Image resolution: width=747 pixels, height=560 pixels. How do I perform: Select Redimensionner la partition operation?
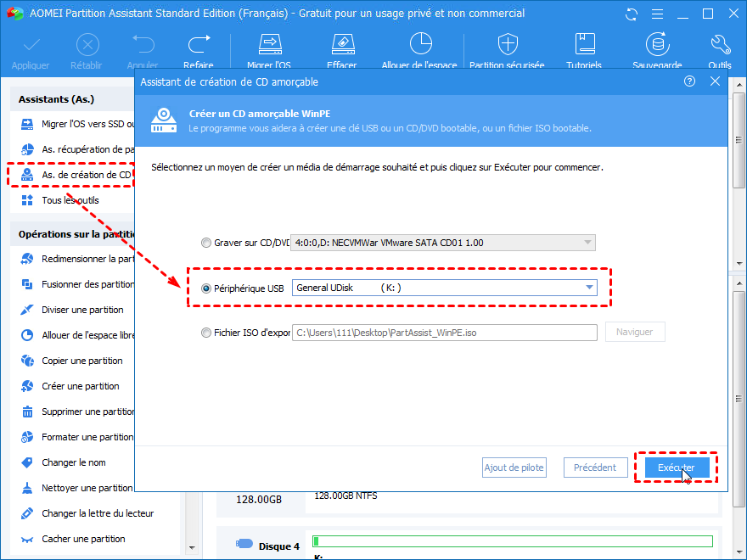(77, 259)
